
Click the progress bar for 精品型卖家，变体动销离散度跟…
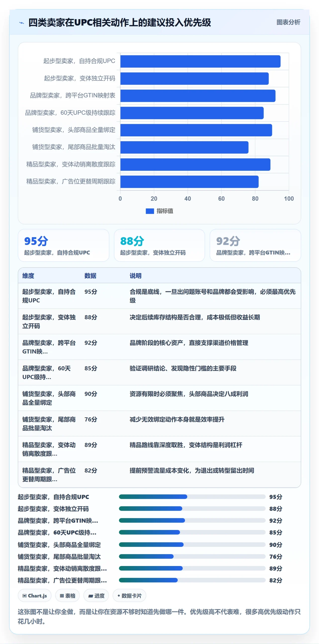coord(192,568)
